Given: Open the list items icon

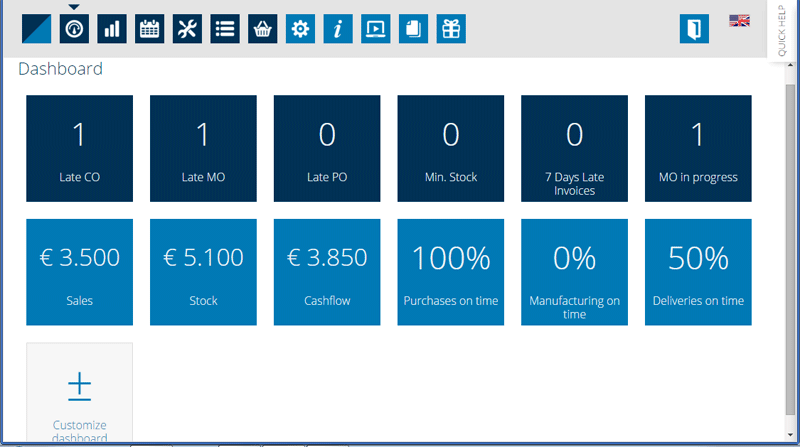Looking at the screenshot, I should 225,29.
